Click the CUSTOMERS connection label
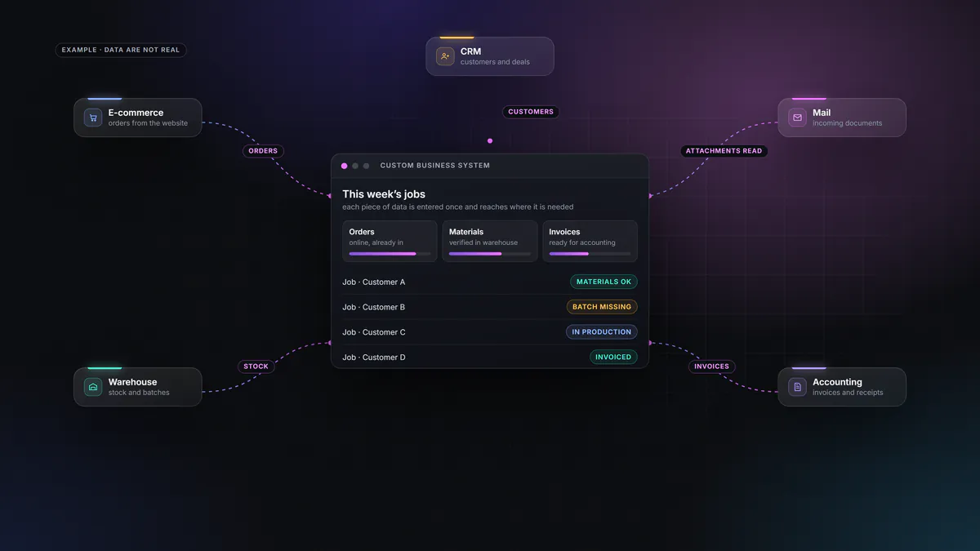 pos(531,112)
